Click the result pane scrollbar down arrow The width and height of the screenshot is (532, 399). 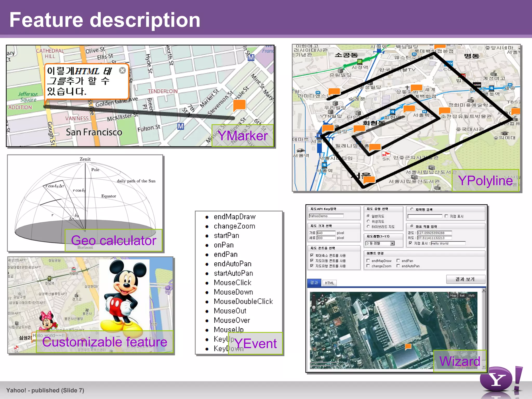[x=484, y=367]
